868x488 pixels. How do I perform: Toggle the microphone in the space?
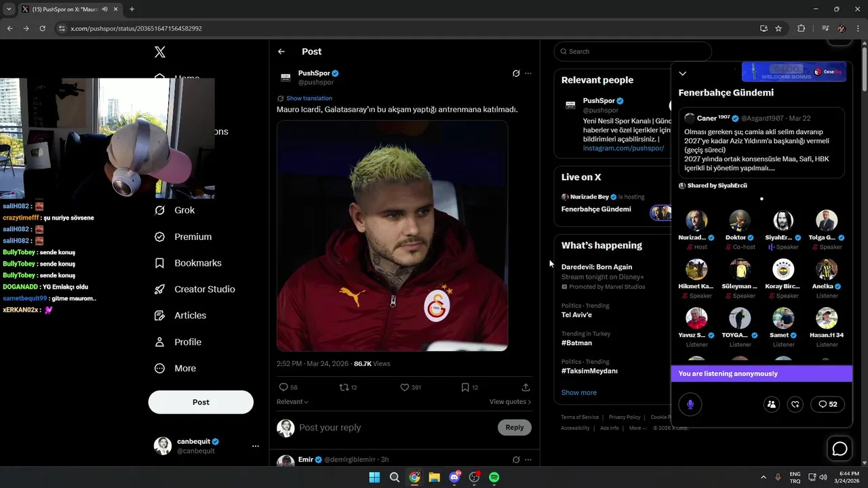click(x=690, y=405)
